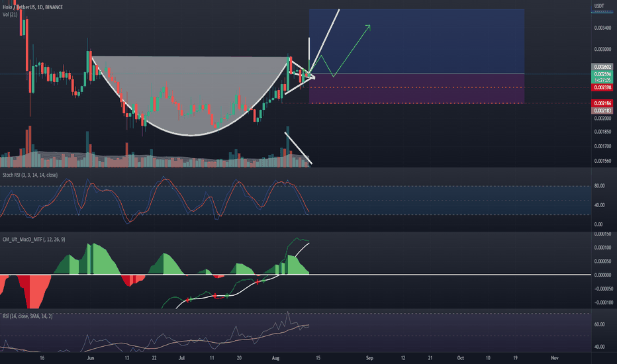Viewport: 617px width, 364px height.
Task: Select the Vol (21) indicator legend
Action: (10, 15)
